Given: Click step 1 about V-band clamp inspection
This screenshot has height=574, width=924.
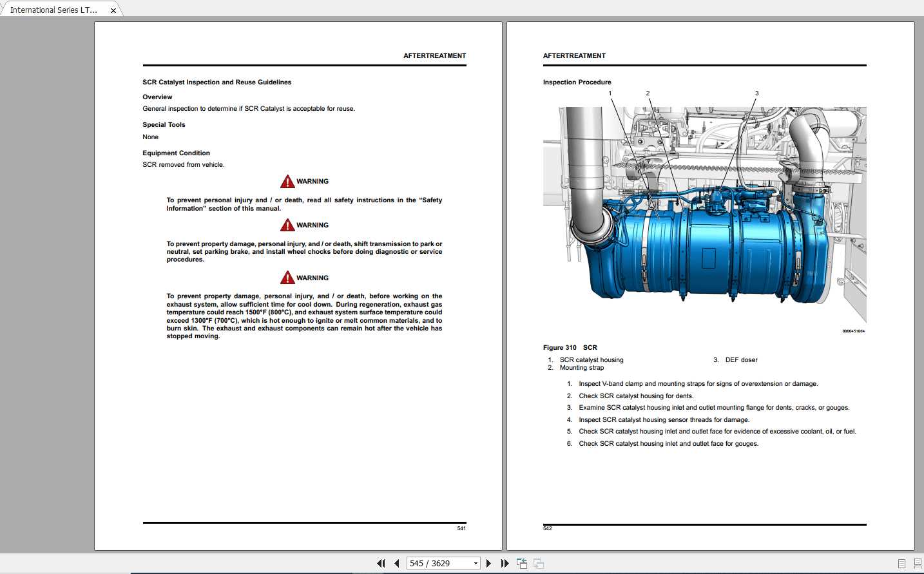Looking at the screenshot, I should coord(698,384).
